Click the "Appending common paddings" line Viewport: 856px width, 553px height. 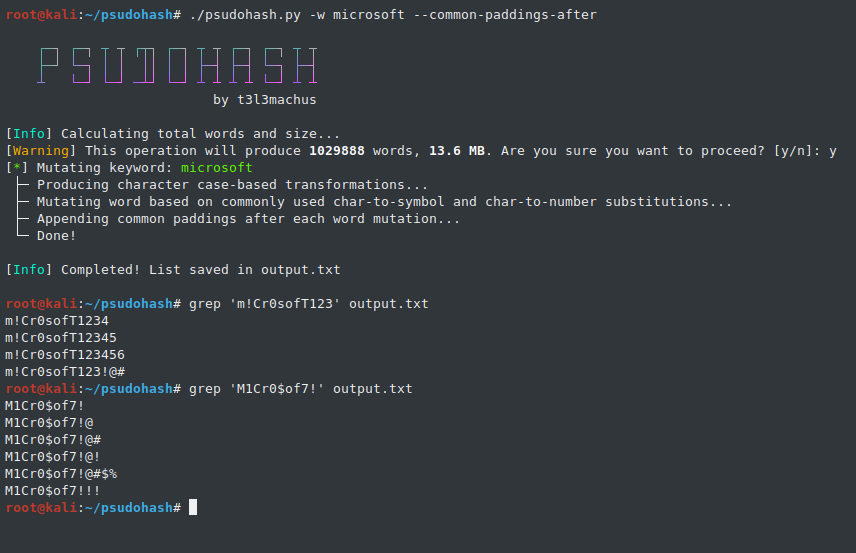click(x=248, y=219)
